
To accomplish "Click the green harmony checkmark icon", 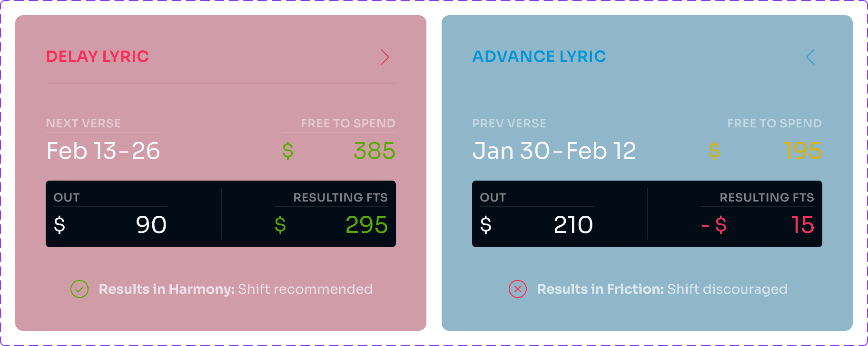I will click(79, 289).
